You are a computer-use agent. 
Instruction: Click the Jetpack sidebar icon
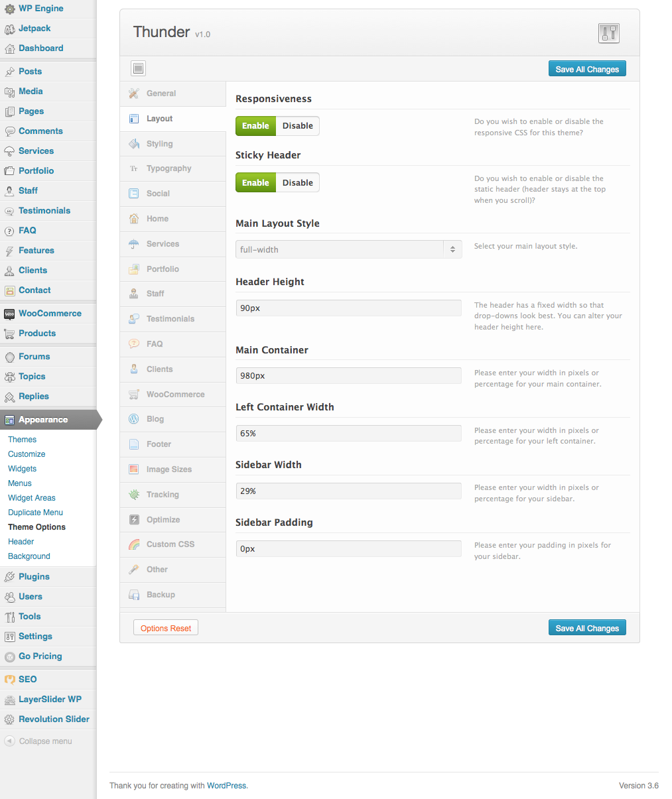point(9,29)
